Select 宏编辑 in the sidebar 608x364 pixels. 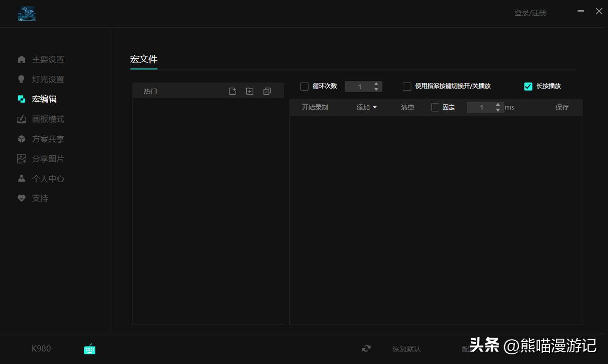click(48, 99)
